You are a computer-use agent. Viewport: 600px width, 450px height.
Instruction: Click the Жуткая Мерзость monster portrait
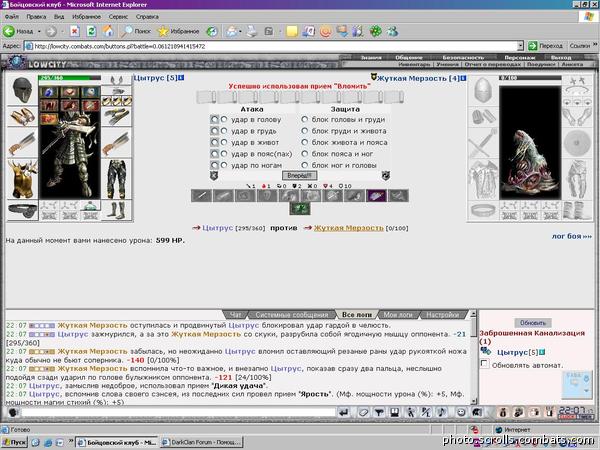[530, 143]
